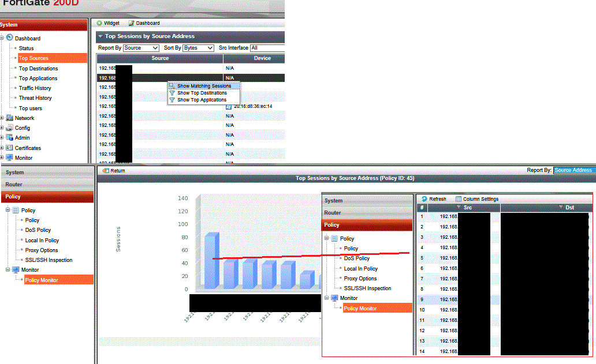The height and width of the screenshot is (364, 596).
Task: Select Top Applications in Dashboard tree
Action: 38,78
